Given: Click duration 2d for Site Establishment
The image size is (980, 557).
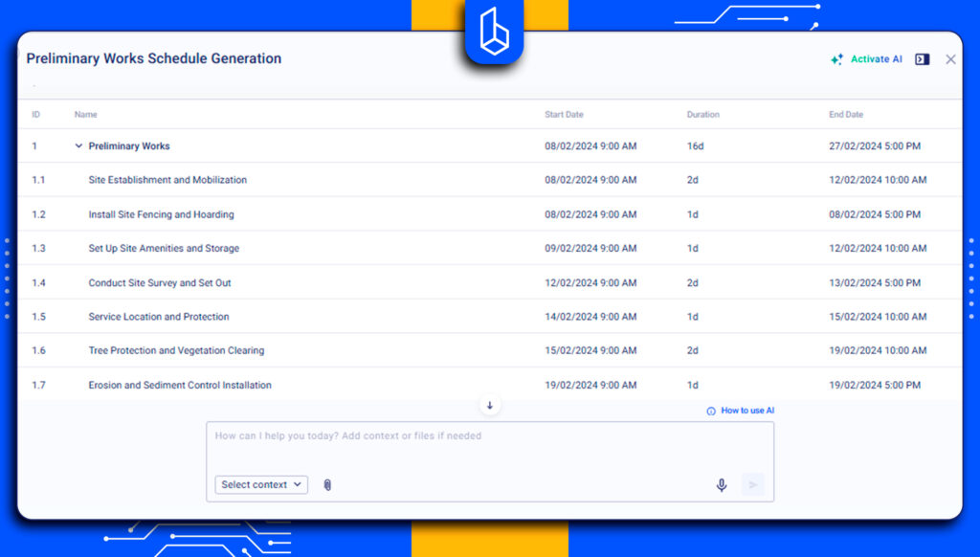Looking at the screenshot, I should coord(693,179).
